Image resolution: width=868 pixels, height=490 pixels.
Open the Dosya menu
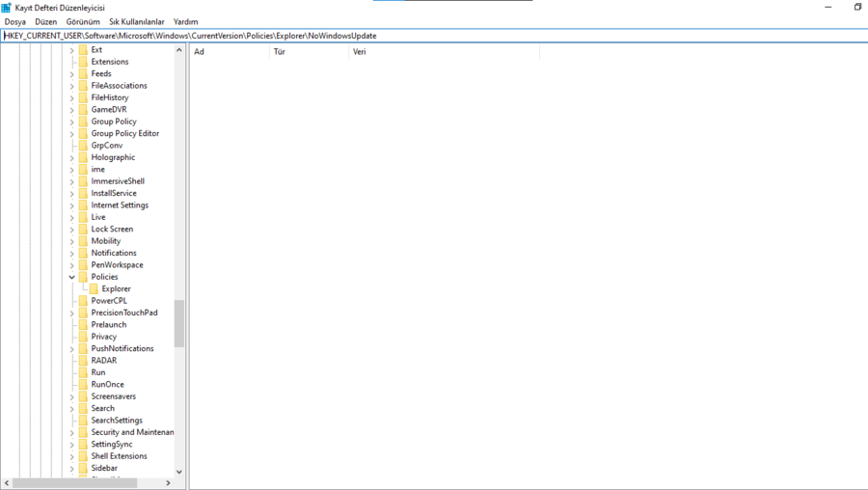14,21
